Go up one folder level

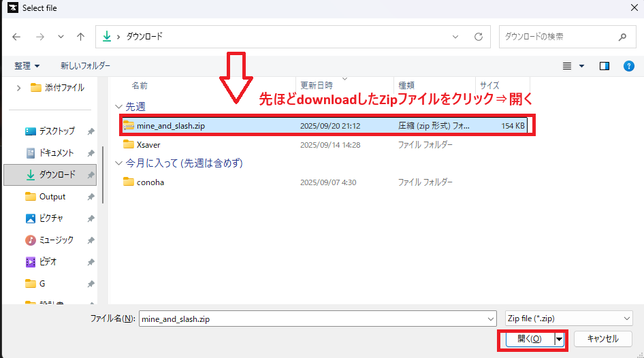[x=80, y=37]
